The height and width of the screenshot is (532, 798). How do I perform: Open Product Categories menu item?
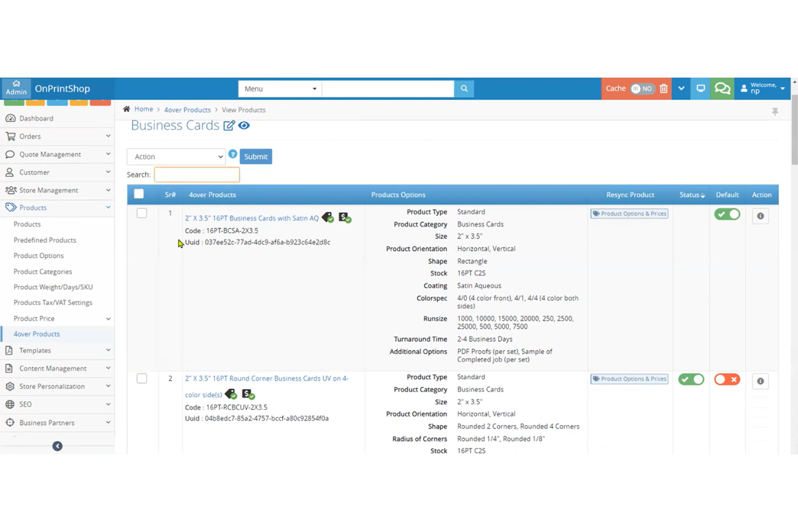click(43, 272)
